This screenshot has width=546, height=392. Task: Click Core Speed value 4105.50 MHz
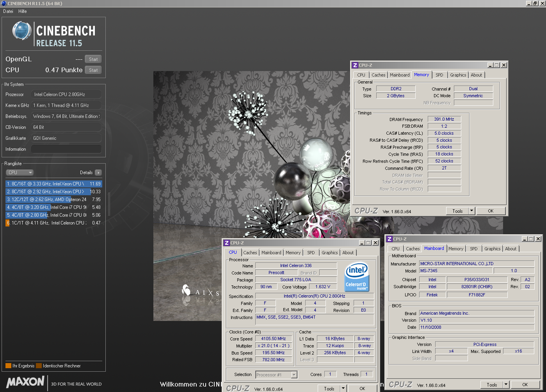[x=273, y=339]
